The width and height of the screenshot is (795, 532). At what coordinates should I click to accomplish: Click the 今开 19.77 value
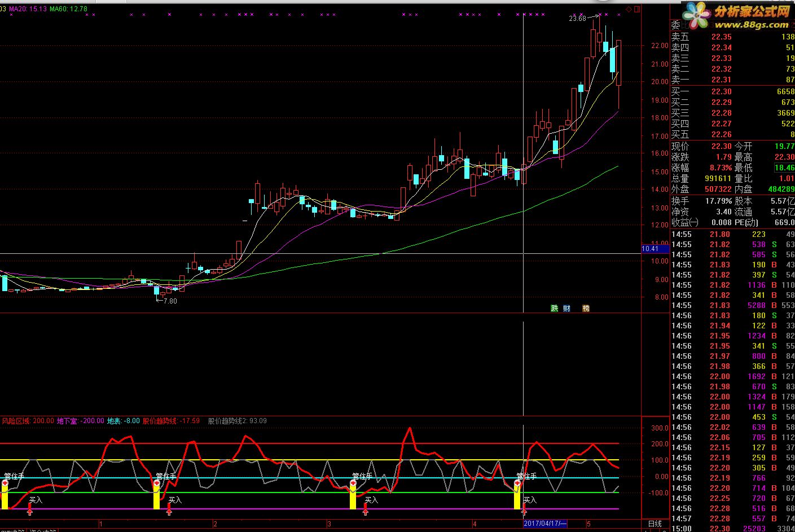click(784, 146)
